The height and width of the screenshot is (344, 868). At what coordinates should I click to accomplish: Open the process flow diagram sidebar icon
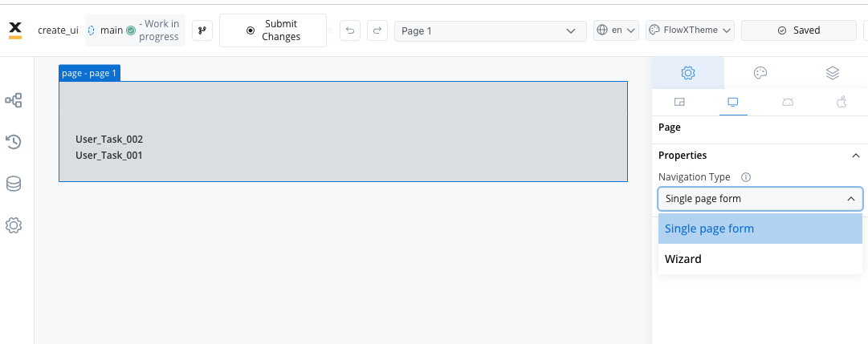click(14, 100)
